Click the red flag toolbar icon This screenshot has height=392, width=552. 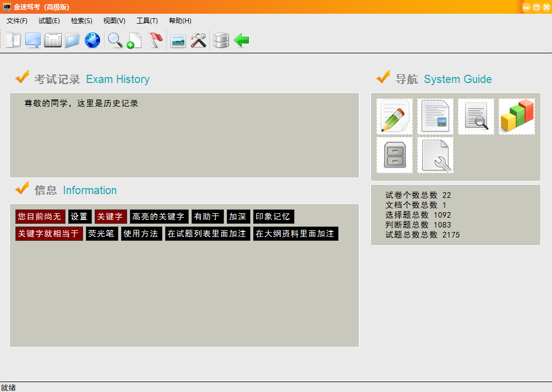click(x=156, y=40)
